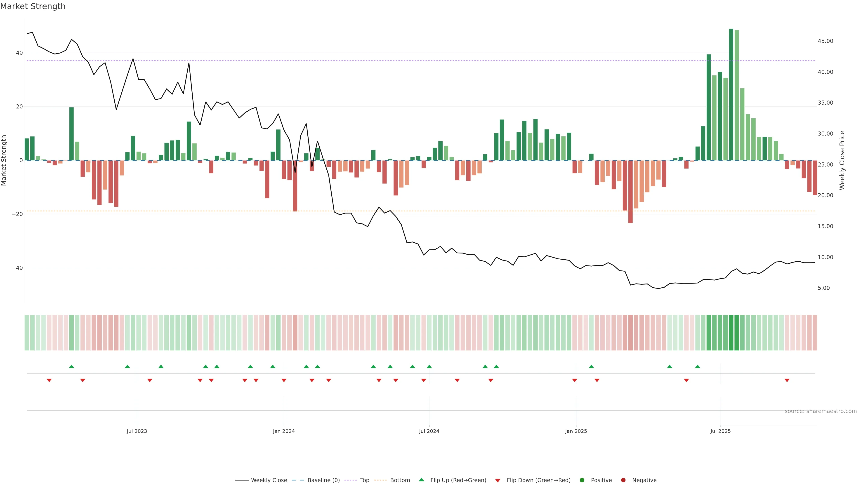Click the Jan 2024 axis label
The width and height of the screenshot is (868, 488).
[284, 431]
